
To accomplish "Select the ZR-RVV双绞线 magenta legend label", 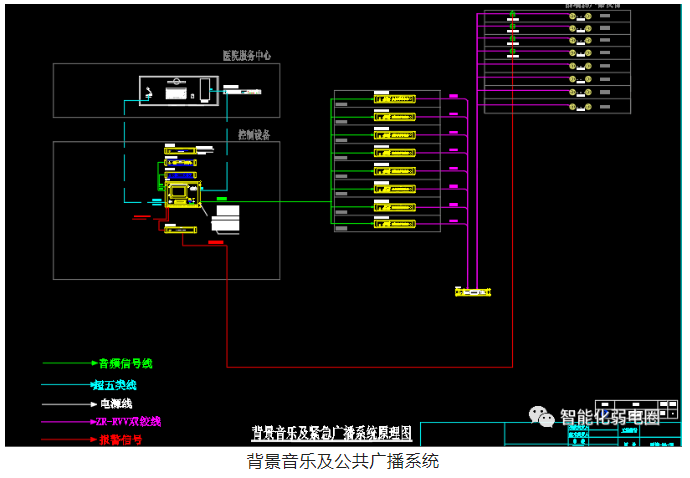I will (x=128, y=422).
